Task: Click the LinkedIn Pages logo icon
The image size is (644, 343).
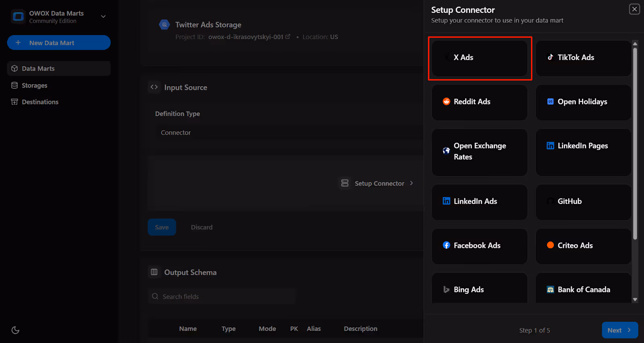Action: tap(550, 146)
